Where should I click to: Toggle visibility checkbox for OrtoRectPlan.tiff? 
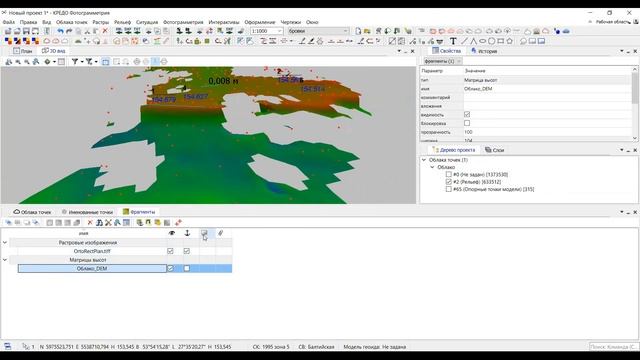coord(171,251)
